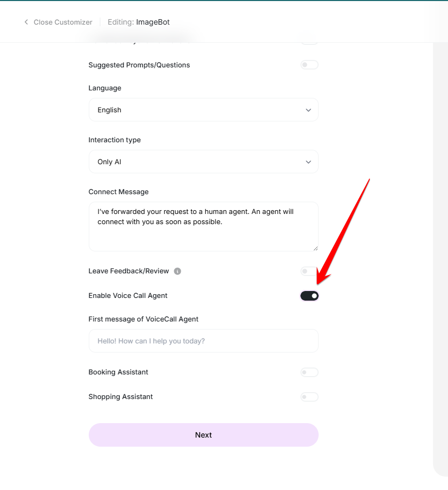Focus the First message of VoiceCall Agent field
Image resolution: width=448 pixels, height=490 pixels.
point(203,341)
